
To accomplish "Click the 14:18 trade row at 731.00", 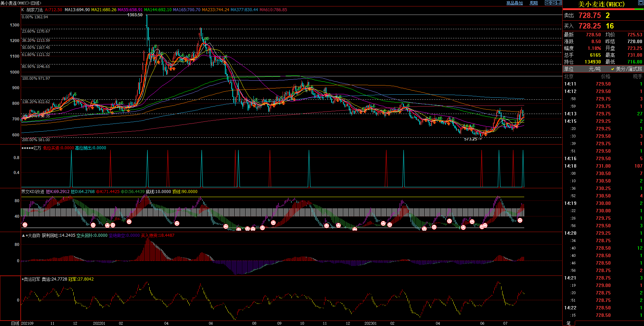I will coord(603,166).
